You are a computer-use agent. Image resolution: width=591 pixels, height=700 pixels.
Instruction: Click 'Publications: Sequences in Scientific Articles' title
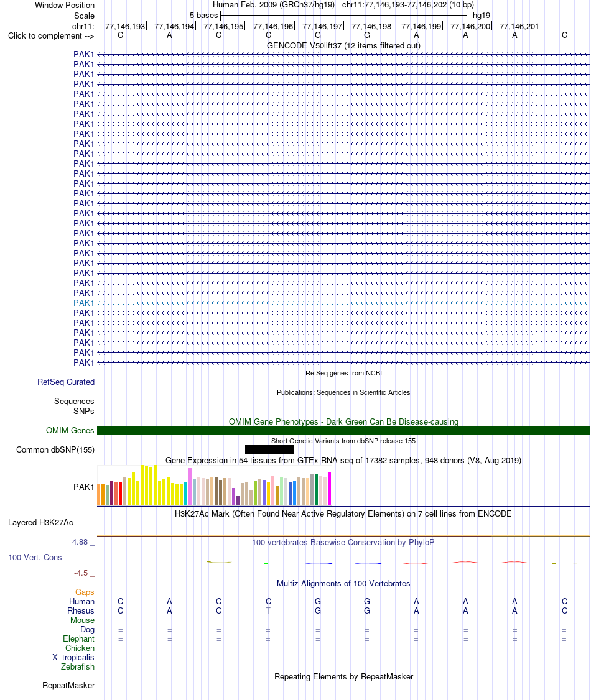343,392
